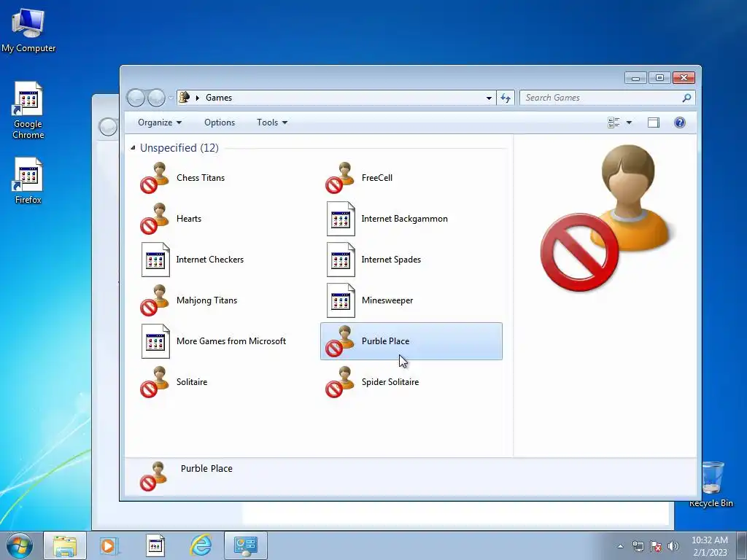Click the volume speaker tray icon
The height and width of the screenshot is (560, 747).
pyautogui.click(x=673, y=546)
